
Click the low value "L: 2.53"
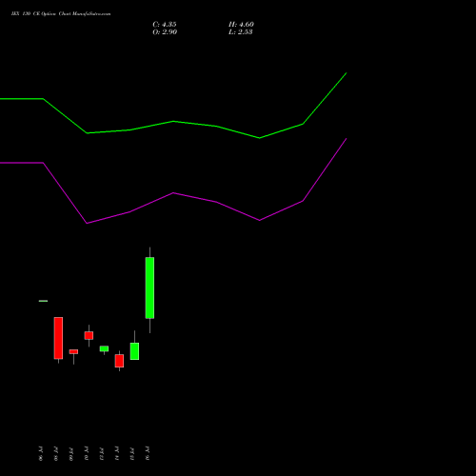click(x=241, y=32)
